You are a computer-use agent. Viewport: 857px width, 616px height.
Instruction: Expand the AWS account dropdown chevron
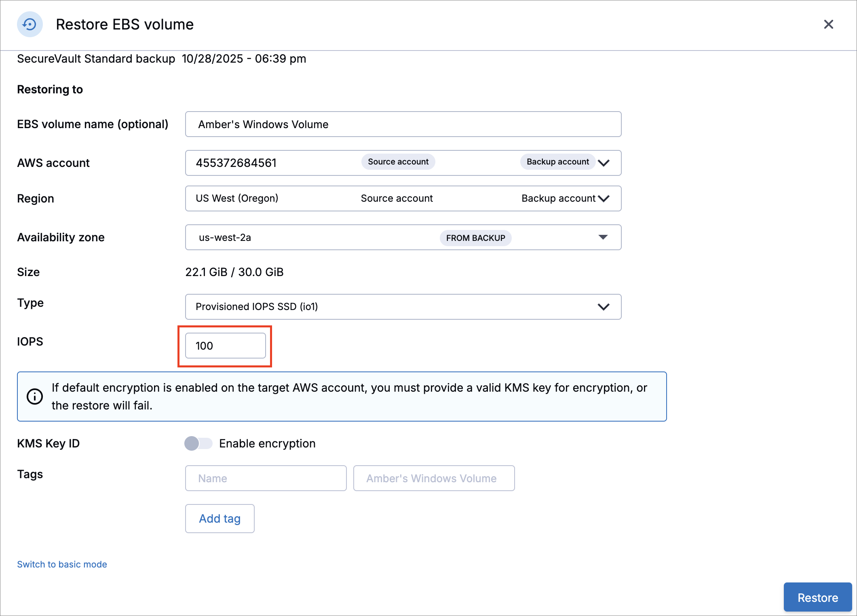604,163
